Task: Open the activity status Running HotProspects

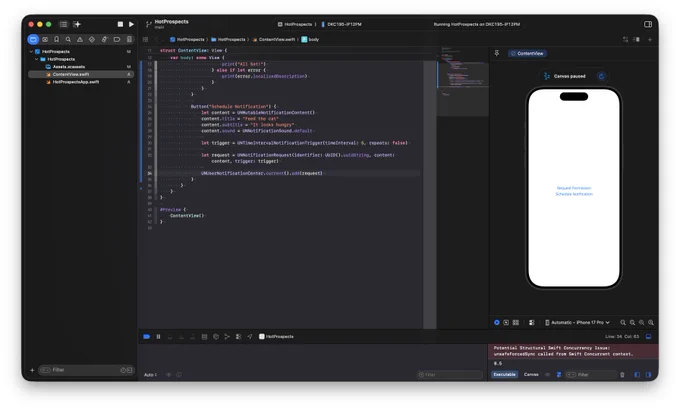Action: [x=477, y=24]
